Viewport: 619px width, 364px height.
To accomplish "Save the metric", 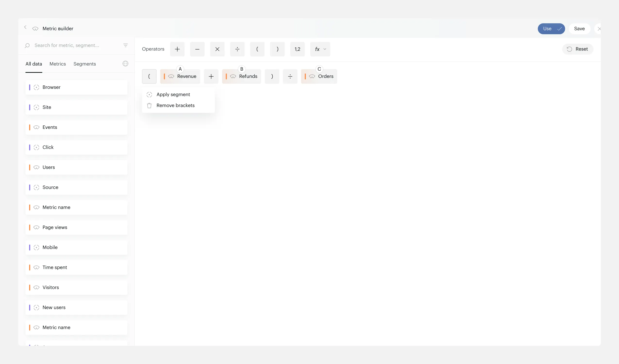I will (x=579, y=29).
